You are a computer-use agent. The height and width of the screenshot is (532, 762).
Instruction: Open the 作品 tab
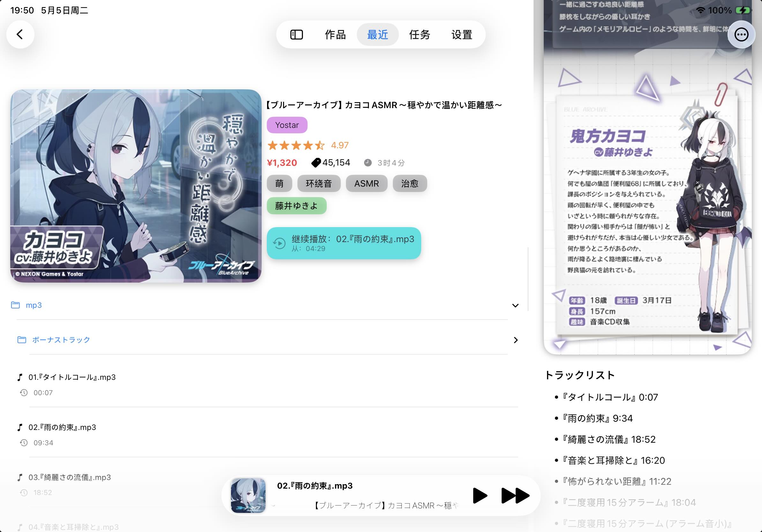click(x=335, y=34)
